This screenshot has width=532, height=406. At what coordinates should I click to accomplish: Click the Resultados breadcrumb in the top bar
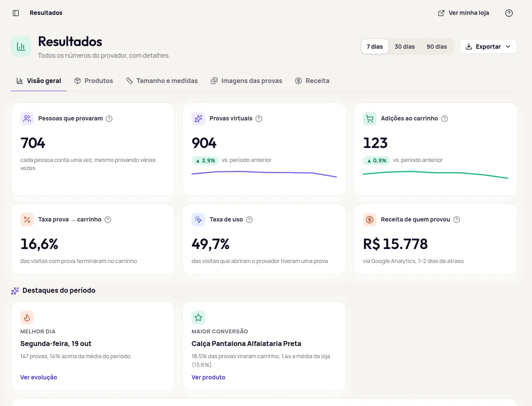click(46, 13)
